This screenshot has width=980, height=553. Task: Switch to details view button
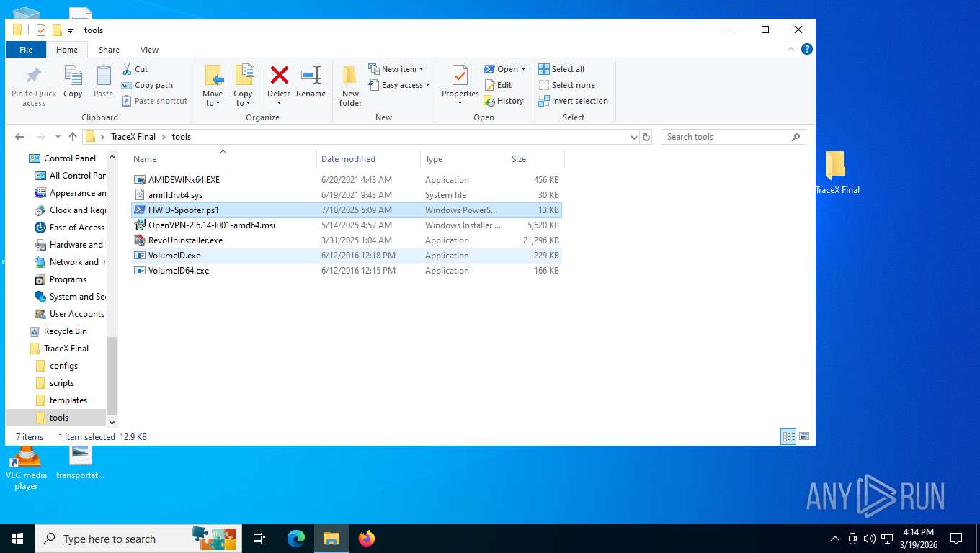point(788,436)
